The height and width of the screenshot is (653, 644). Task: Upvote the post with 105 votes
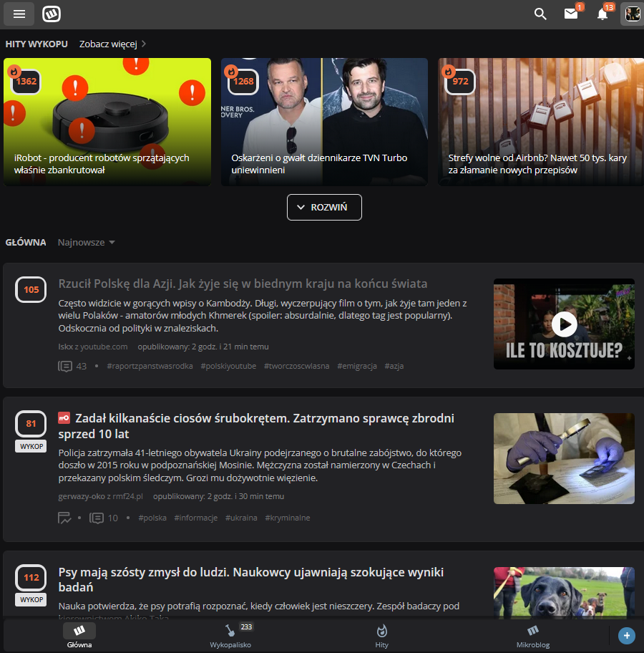click(x=31, y=289)
